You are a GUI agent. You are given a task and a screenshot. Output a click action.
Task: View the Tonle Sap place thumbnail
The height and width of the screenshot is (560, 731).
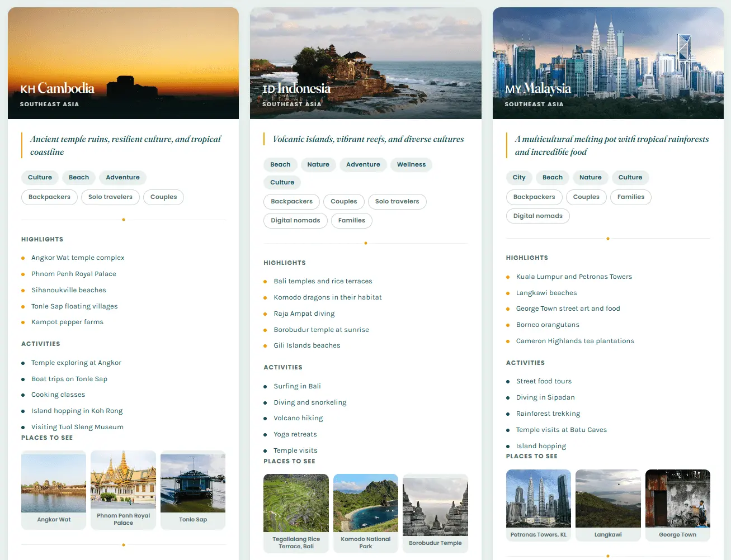[x=193, y=490]
